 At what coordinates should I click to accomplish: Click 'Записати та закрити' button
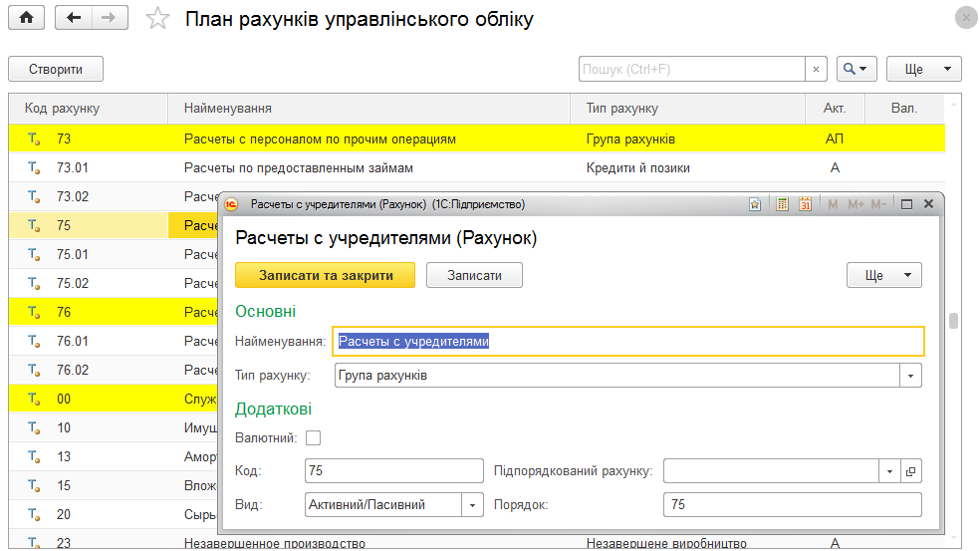325,275
